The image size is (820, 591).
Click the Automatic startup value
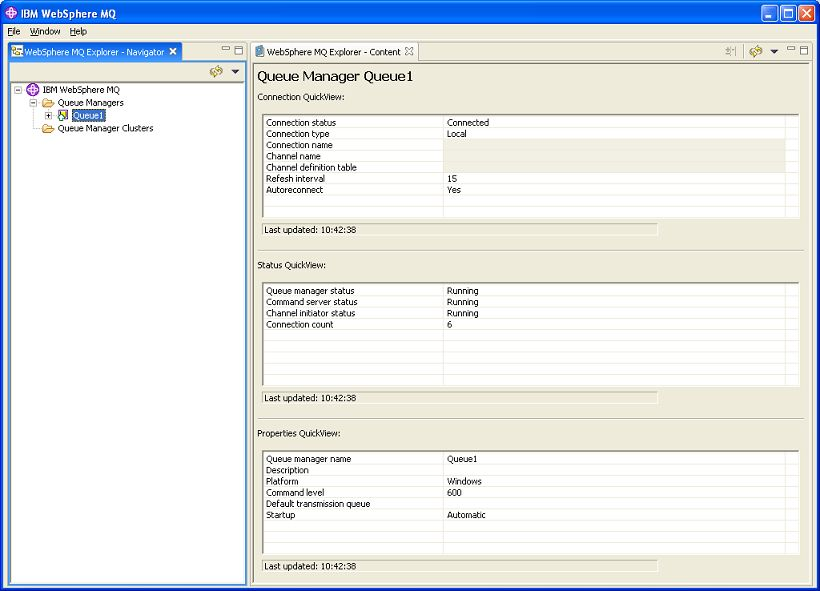[466, 515]
